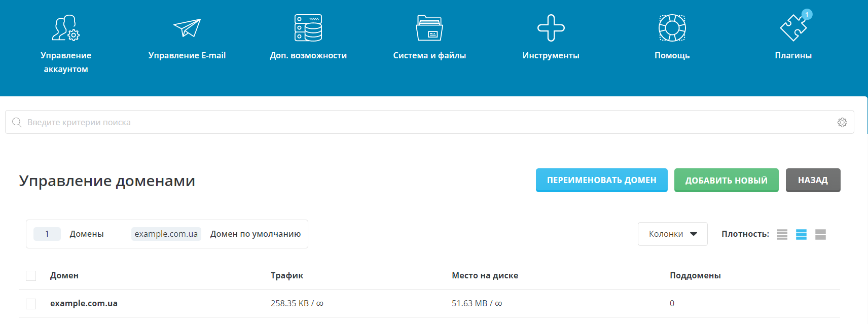Select medium density view
The height and width of the screenshot is (324, 868).
(801, 234)
